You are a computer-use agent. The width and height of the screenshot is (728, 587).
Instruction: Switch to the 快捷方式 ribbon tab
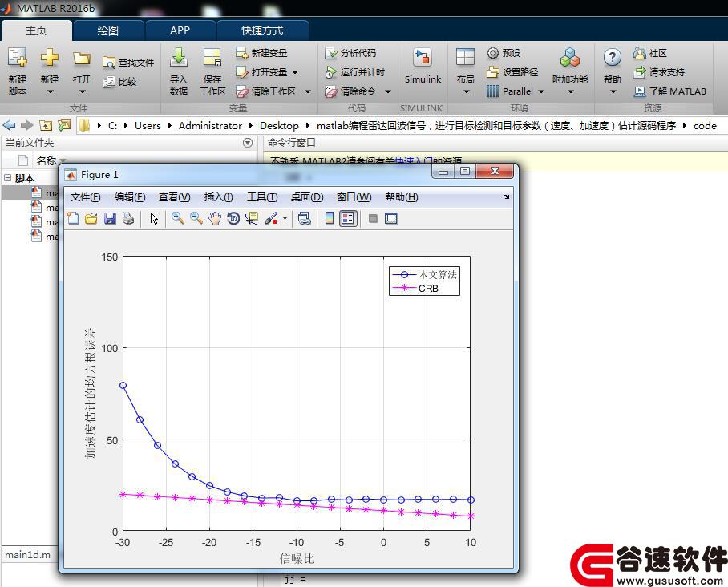(x=262, y=30)
